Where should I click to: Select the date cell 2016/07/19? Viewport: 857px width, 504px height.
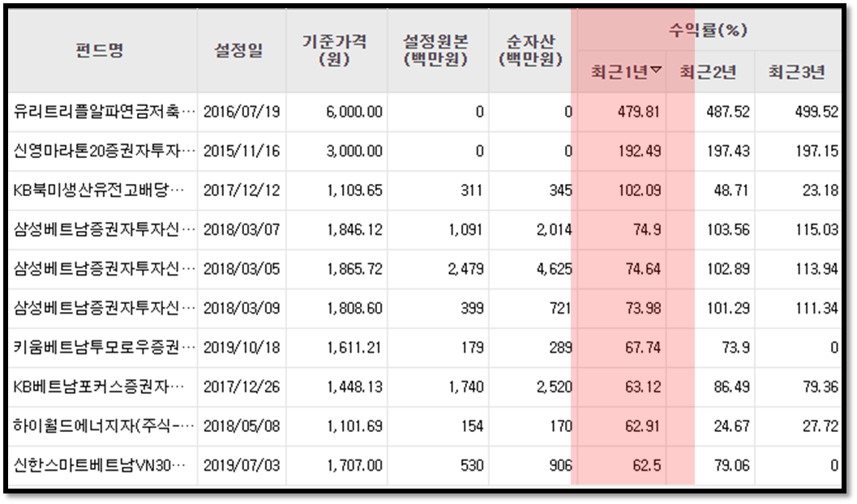click(242, 112)
